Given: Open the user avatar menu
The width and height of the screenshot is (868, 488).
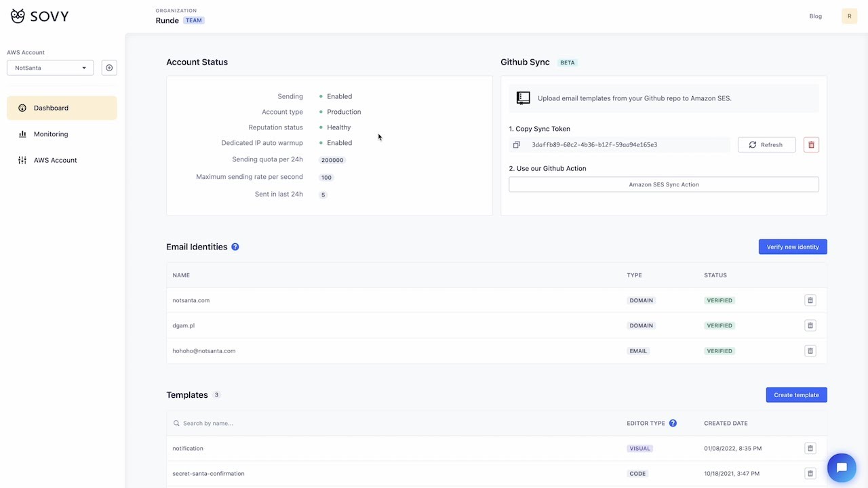Looking at the screenshot, I should pos(849,16).
